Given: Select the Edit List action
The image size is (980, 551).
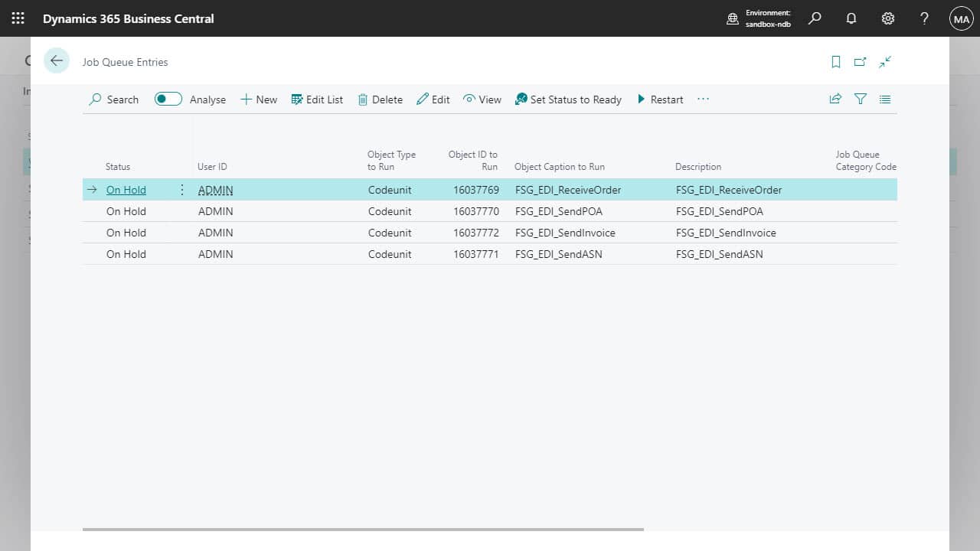Looking at the screenshot, I should (x=317, y=99).
